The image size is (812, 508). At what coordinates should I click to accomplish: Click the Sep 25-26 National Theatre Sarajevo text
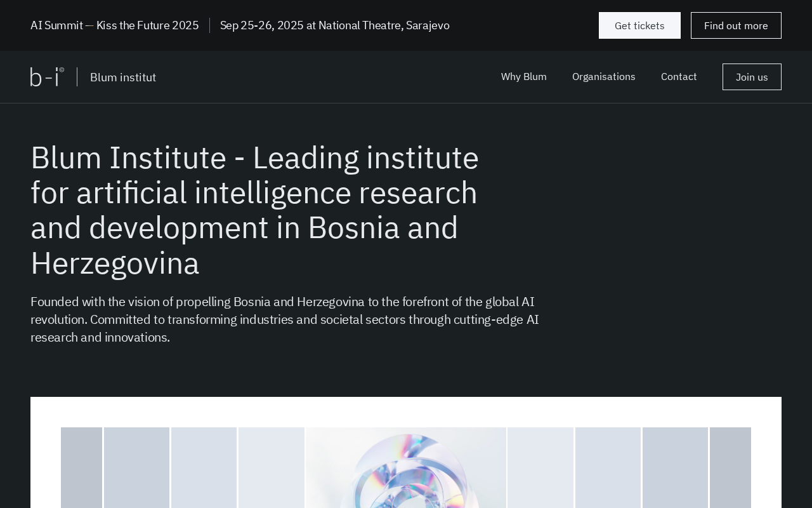point(335,25)
